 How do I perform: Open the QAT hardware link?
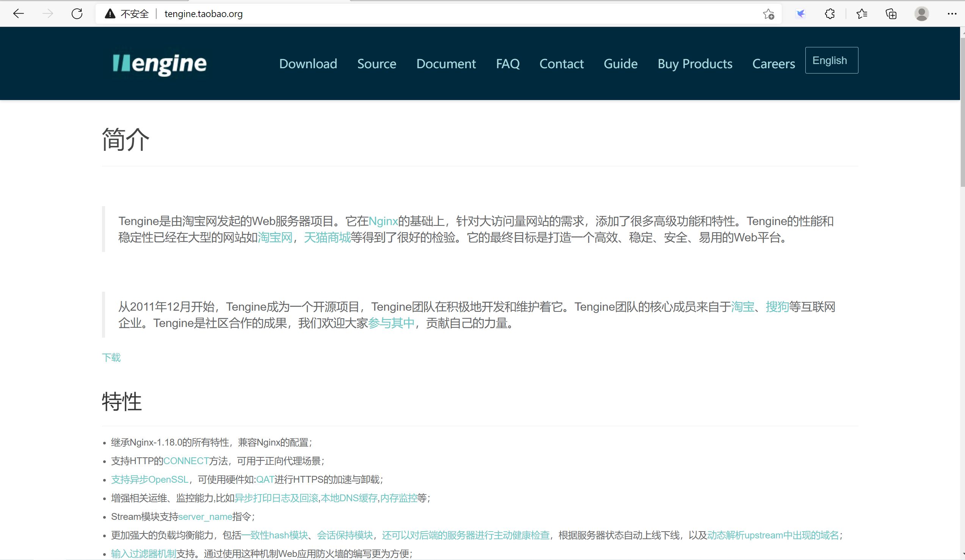click(265, 479)
